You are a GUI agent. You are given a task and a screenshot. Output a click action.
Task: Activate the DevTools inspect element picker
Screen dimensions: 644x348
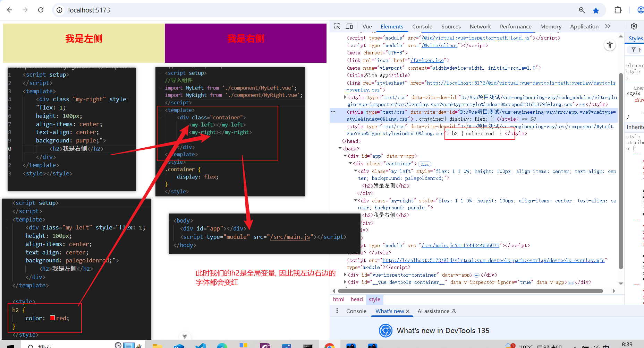[337, 26]
